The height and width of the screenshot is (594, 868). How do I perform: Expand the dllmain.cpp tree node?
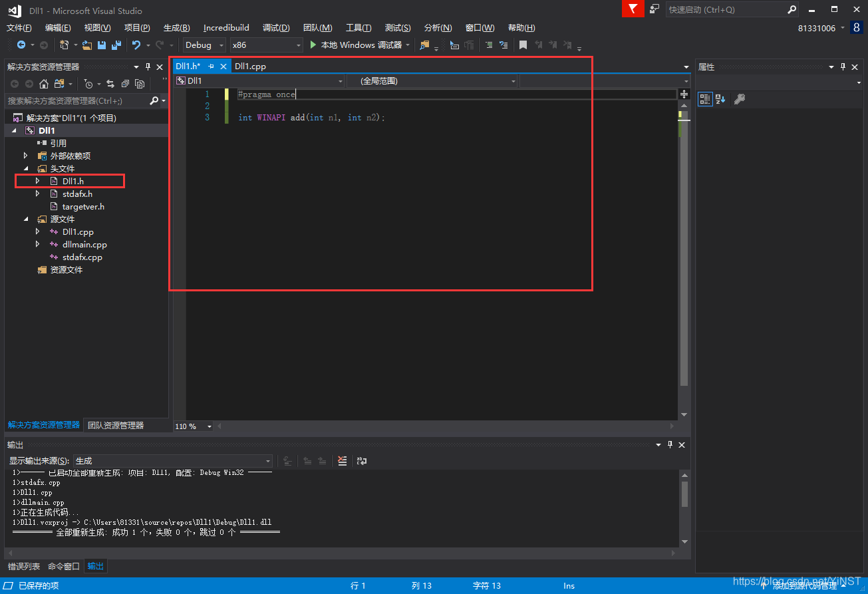[38, 245]
